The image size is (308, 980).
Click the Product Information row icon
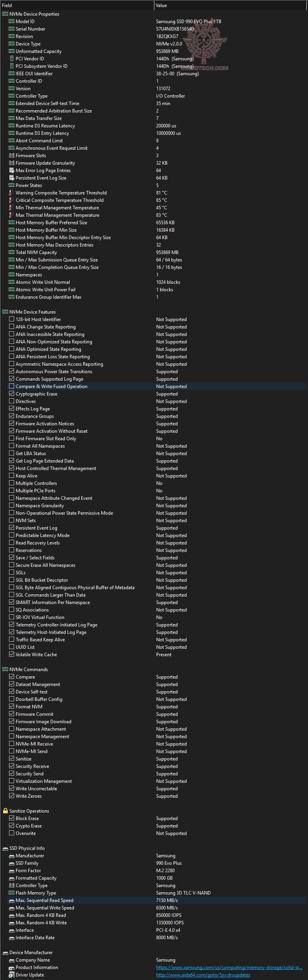[x=11, y=967]
